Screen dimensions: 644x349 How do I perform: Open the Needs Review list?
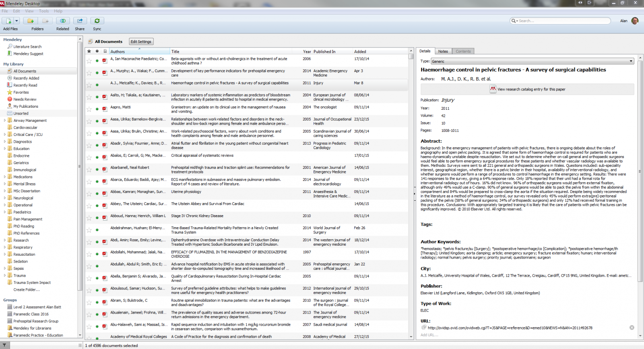coord(25,99)
